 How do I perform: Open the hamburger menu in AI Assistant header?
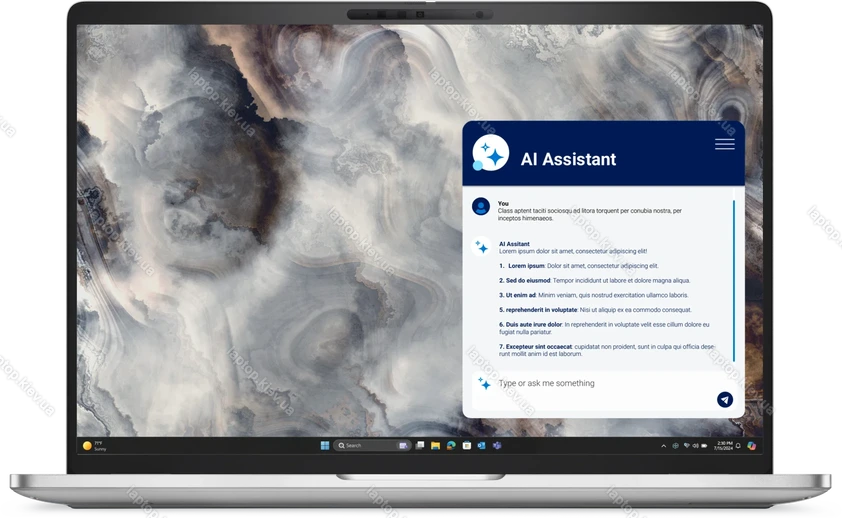point(724,145)
